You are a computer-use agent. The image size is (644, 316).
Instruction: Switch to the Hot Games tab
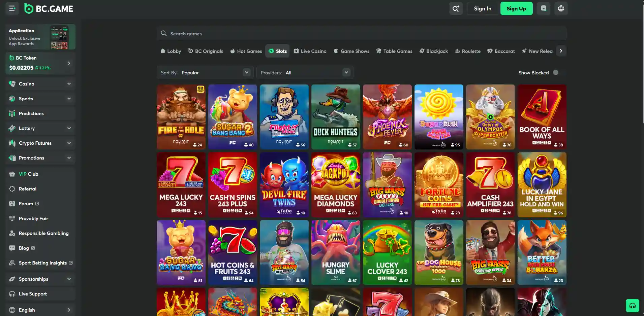(246, 51)
